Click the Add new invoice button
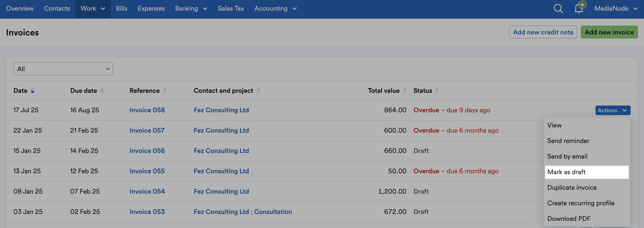The height and width of the screenshot is (228, 644). [609, 32]
